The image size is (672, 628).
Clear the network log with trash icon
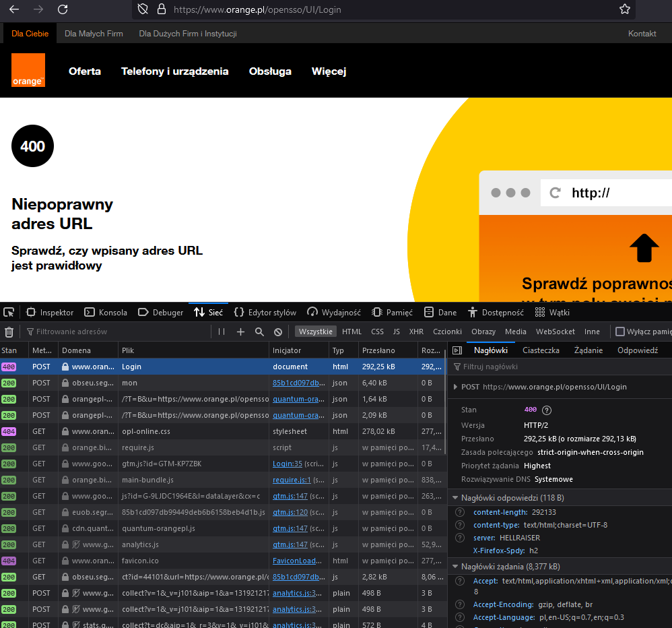pyautogui.click(x=9, y=332)
